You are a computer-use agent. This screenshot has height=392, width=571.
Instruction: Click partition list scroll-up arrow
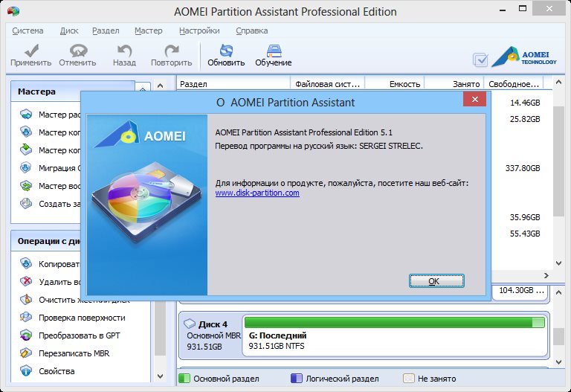tap(559, 83)
